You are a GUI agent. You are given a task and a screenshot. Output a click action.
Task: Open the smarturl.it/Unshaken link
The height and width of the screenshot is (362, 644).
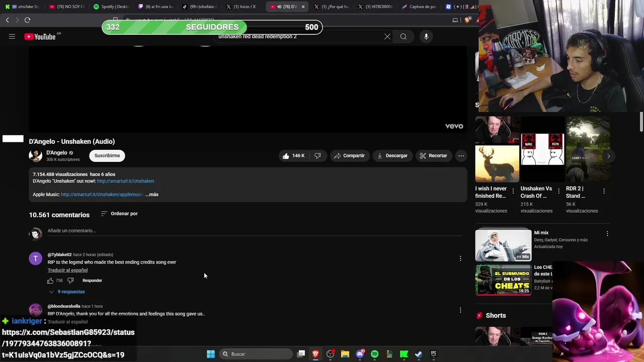click(x=125, y=181)
